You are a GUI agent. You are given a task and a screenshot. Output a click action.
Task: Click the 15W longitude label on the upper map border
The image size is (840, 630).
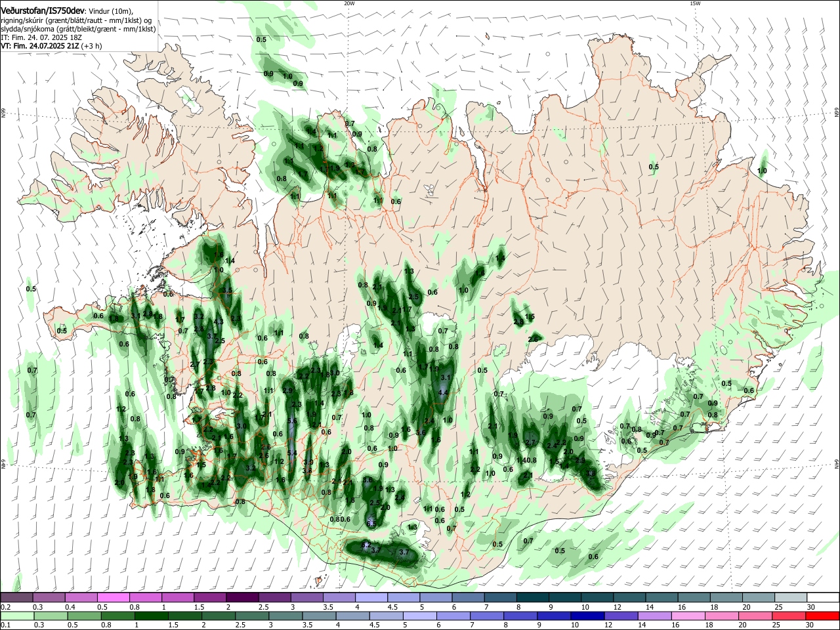pos(695,3)
